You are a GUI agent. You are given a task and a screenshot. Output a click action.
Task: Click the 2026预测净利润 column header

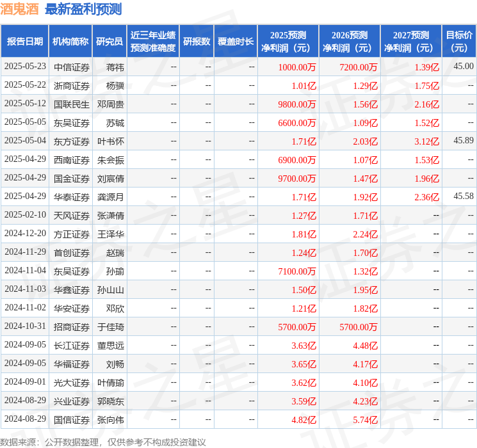pos(350,42)
